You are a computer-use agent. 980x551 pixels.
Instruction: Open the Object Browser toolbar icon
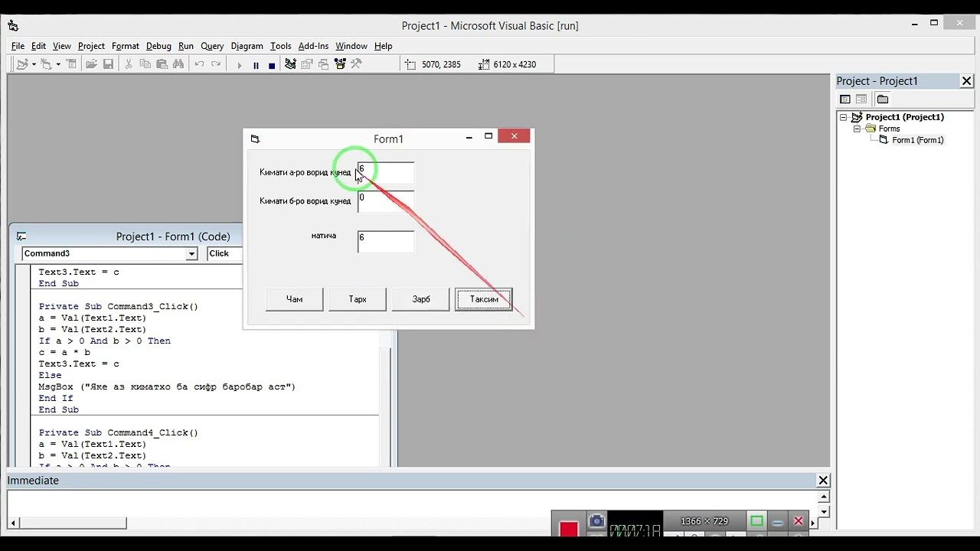(340, 64)
